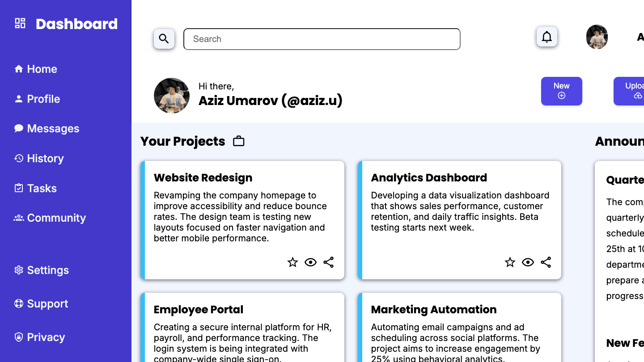Open notifications bell icon
This screenshot has height=362, width=644.
point(547,37)
